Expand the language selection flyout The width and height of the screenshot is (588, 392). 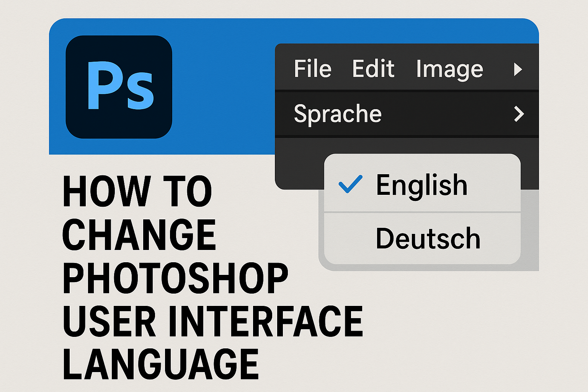(519, 114)
